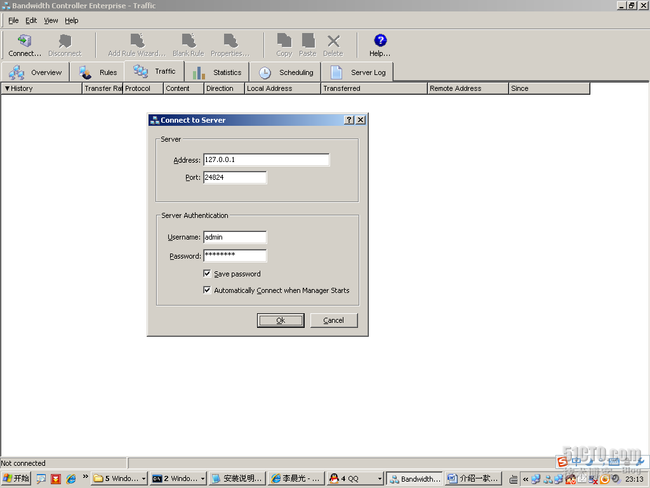Click the Remote Address column header
Image resolution: width=650 pixels, height=488 pixels.
468,88
